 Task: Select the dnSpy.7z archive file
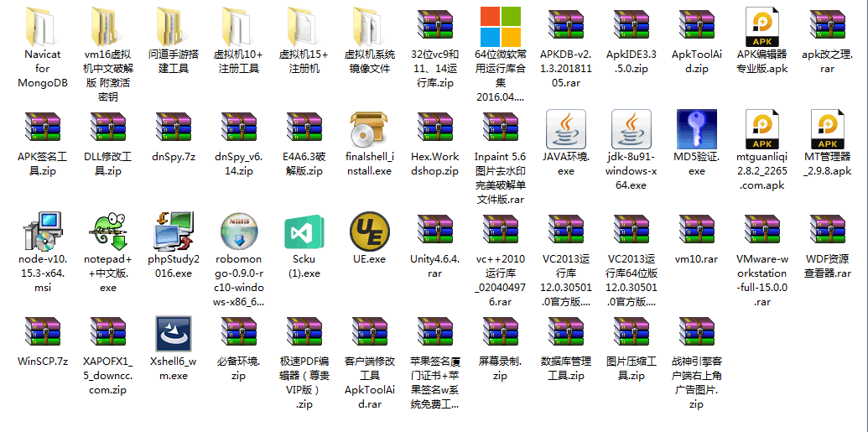pyautogui.click(x=174, y=130)
